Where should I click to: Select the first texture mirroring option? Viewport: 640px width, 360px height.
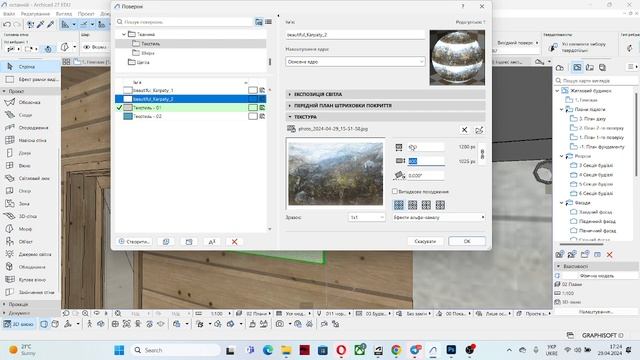coord(399,205)
